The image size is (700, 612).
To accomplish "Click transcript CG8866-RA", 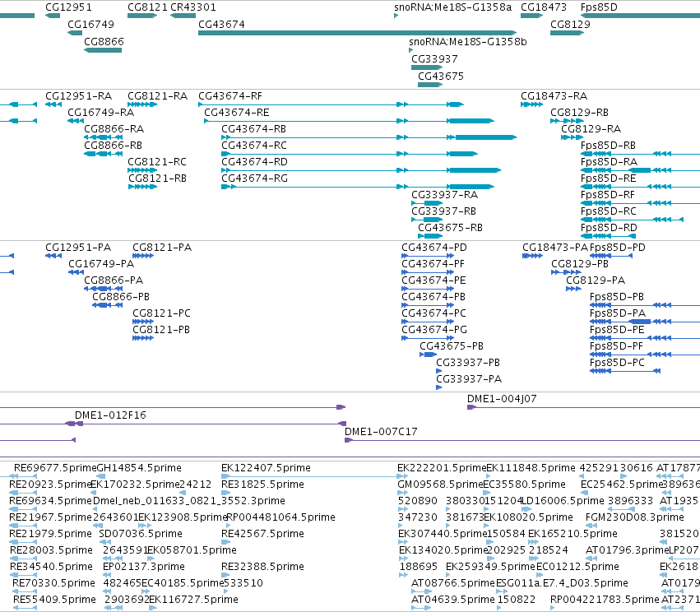I will click(103, 137).
